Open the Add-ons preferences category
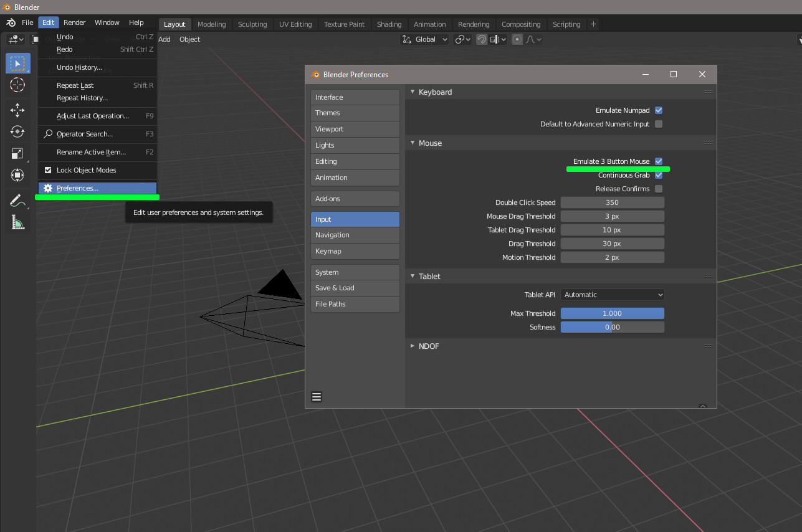 [x=355, y=199]
